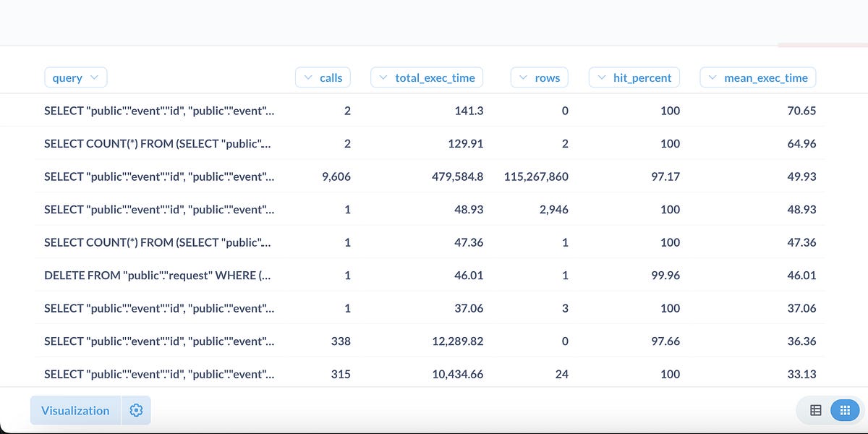Open visualization settings with the gear icon

[x=136, y=410]
